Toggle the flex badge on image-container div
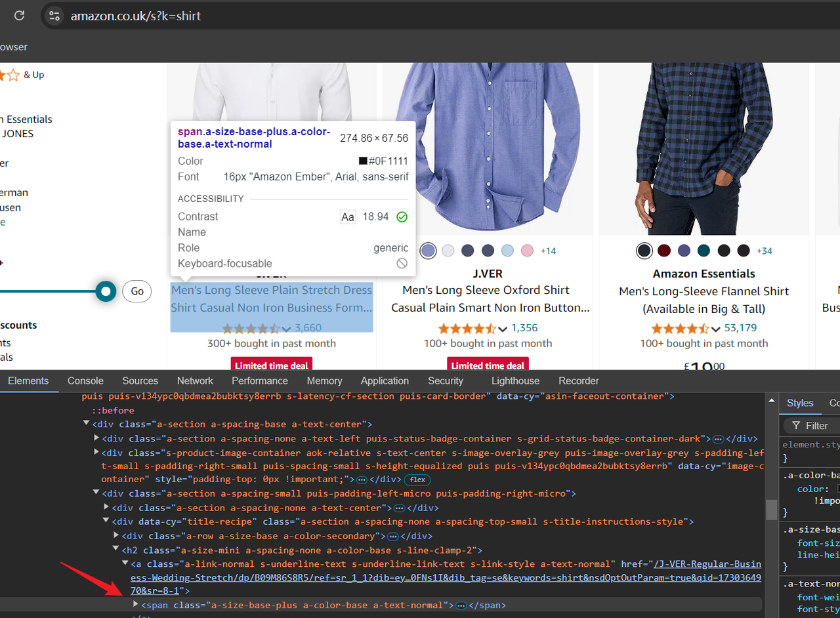Viewport: 840px width, 618px height. (417, 480)
